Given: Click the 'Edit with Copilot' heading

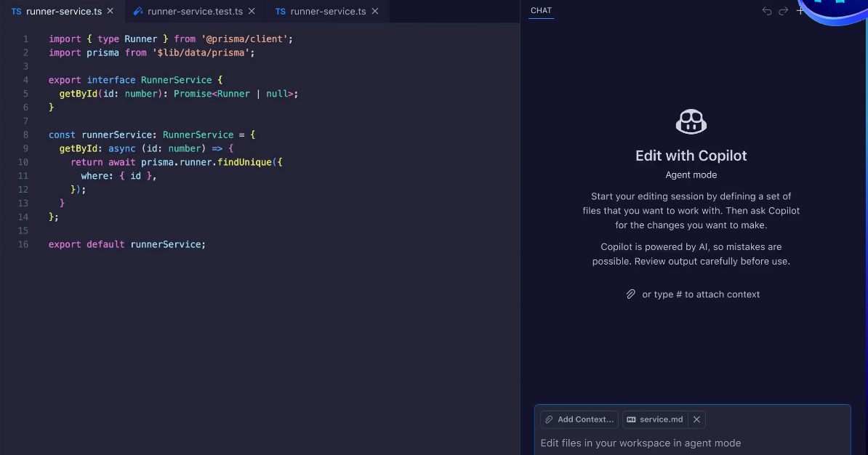Looking at the screenshot, I should click(691, 156).
